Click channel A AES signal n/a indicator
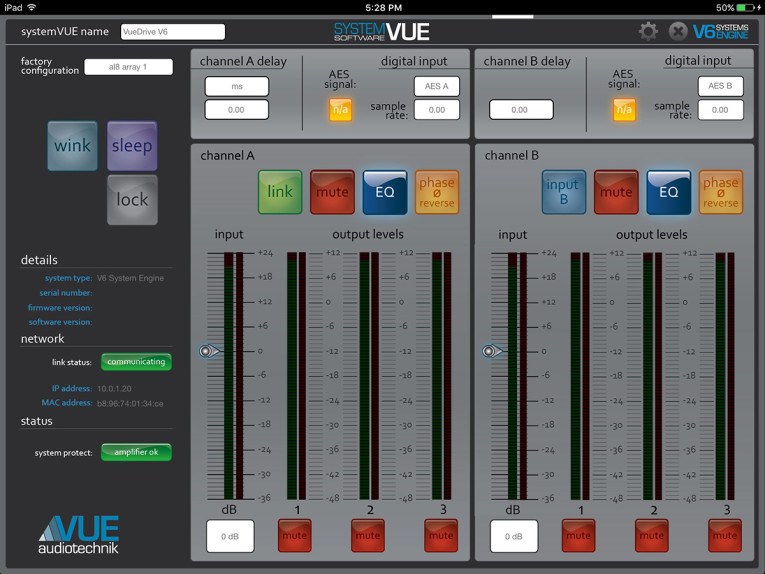This screenshot has width=765, height=574. tap(341, 109)
